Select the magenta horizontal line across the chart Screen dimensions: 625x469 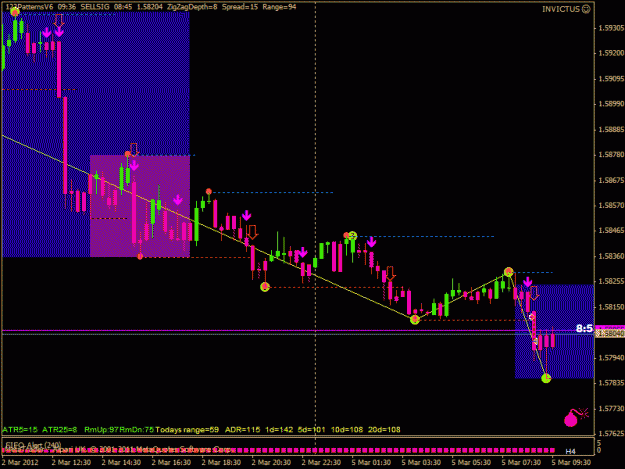pyautogui.click(x=298, y=330)
